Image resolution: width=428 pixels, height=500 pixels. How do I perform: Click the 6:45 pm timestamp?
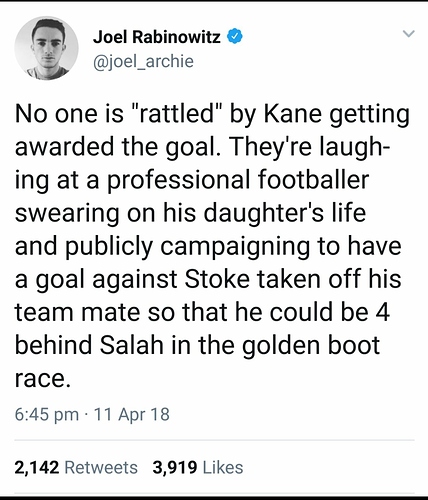pos(47,414)
